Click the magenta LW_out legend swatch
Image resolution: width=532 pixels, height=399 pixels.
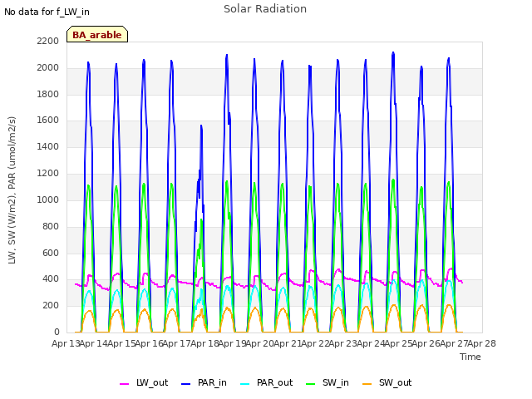[x=125, y=384]
